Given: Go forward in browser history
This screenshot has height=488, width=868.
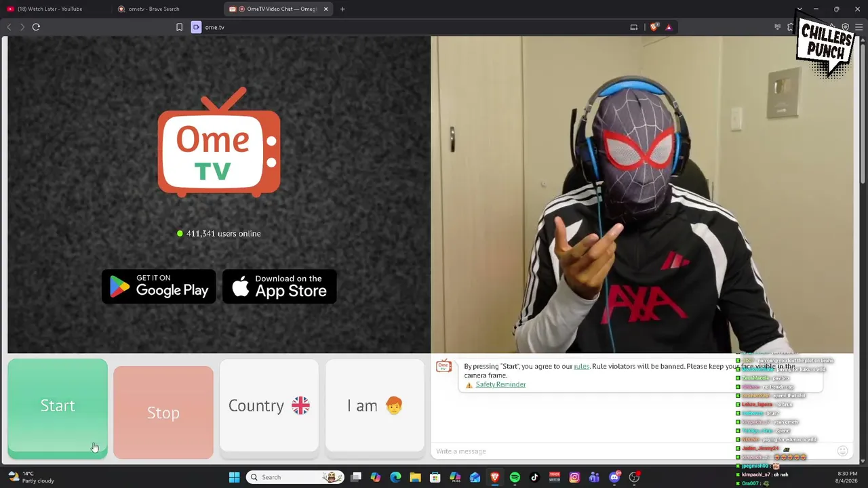Looking at the screenshot, I should coord(22,27).
